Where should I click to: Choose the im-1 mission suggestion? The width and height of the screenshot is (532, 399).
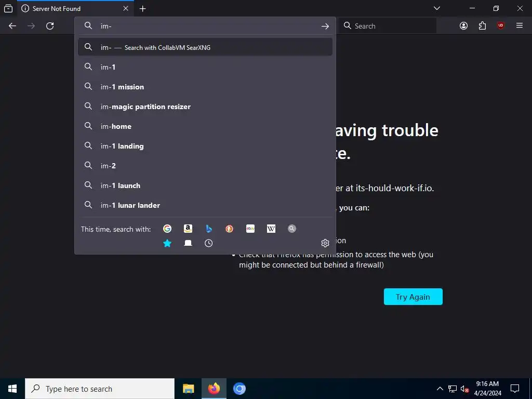coord(205,87)
